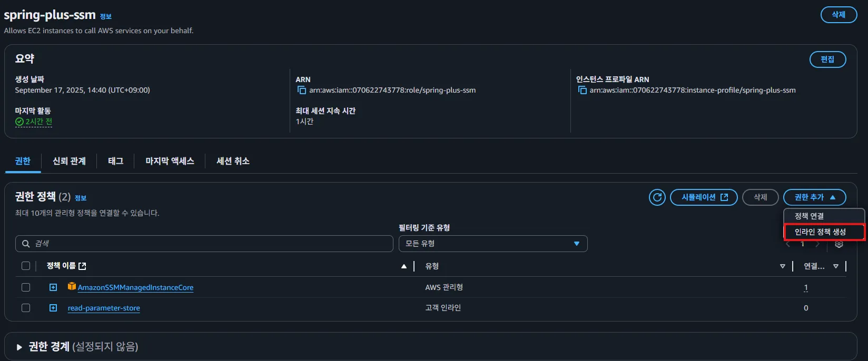868x361 pixels.
Task: Expand the 권한 경계 section
Action: pos(19,347)
